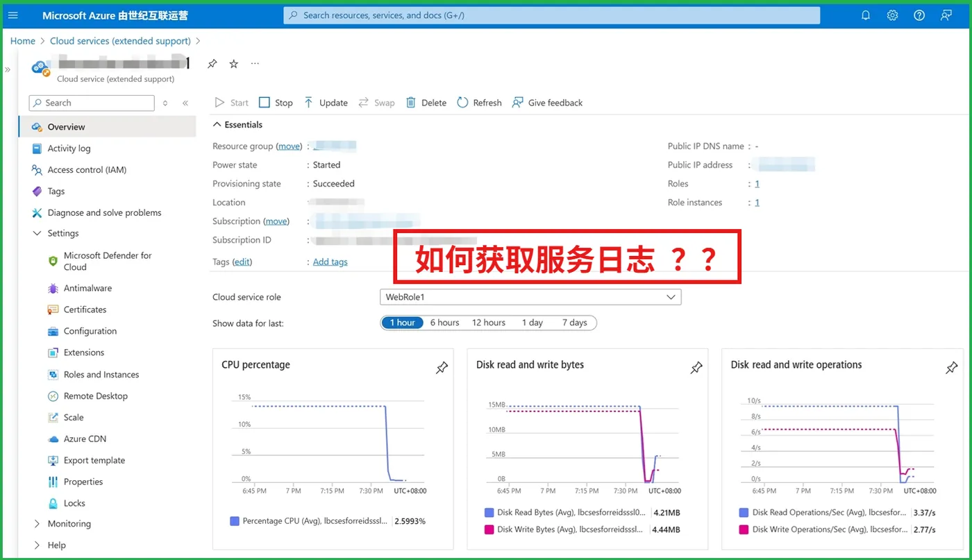Expand the portal side panel chevron
This screenshot has width=972, height=560.
[x=8, y=70]
